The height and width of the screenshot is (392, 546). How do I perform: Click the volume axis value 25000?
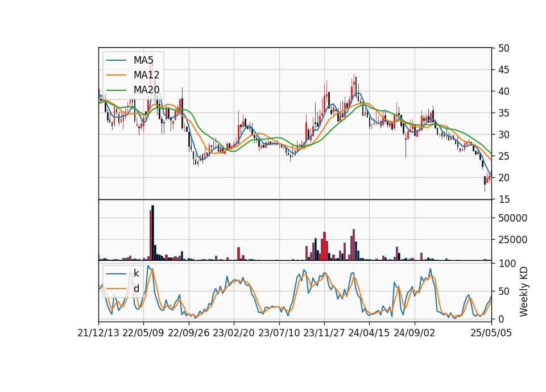tap(512, 240)
